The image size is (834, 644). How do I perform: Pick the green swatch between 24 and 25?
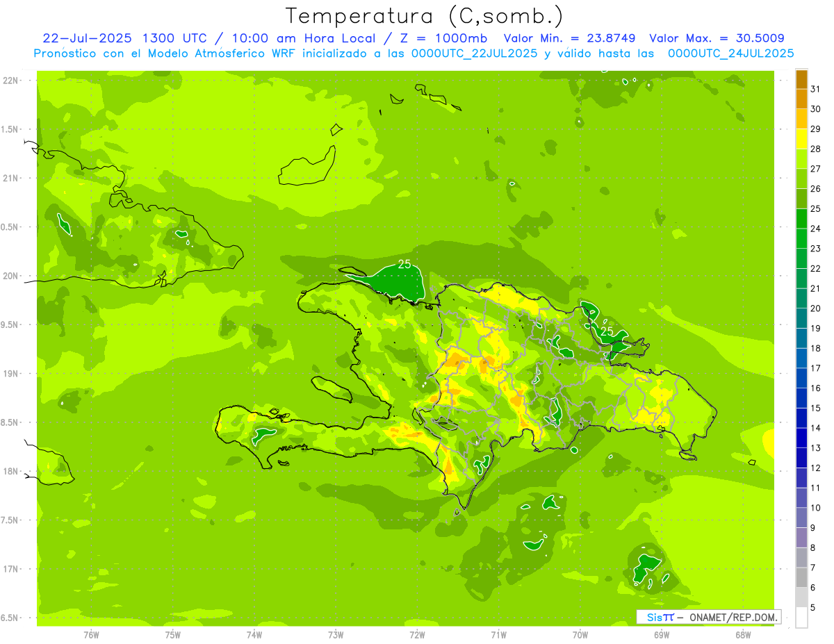pyautogui.click(x=801, y=219)
